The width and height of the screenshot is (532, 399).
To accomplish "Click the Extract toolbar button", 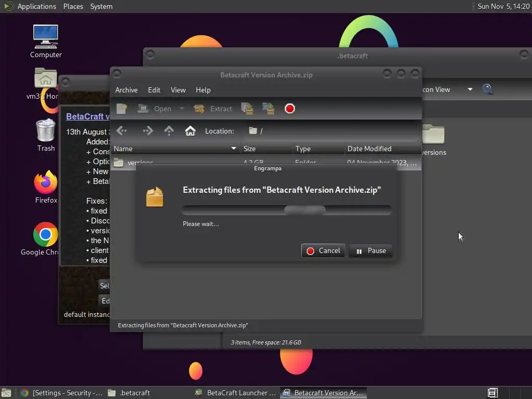I will (212, 109).
